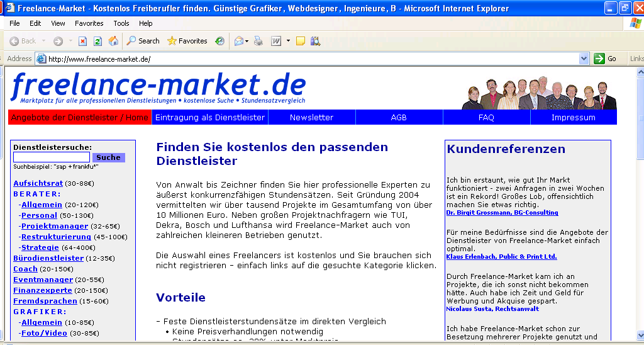Open the Eventmanager category link

click(43, 280)
